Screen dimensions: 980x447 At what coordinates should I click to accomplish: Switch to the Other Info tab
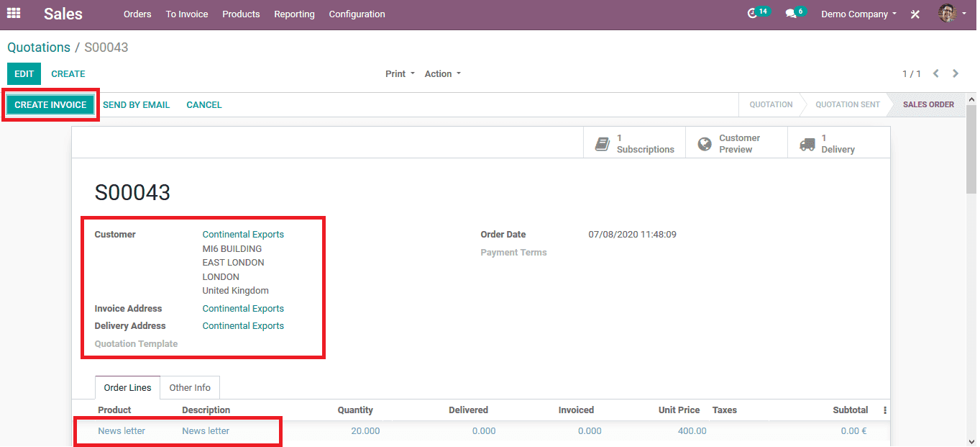(190, 387)
